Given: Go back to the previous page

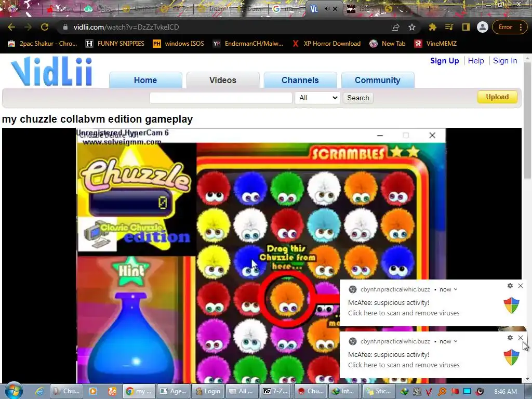Looking at the screenshot, I should 11,27.
